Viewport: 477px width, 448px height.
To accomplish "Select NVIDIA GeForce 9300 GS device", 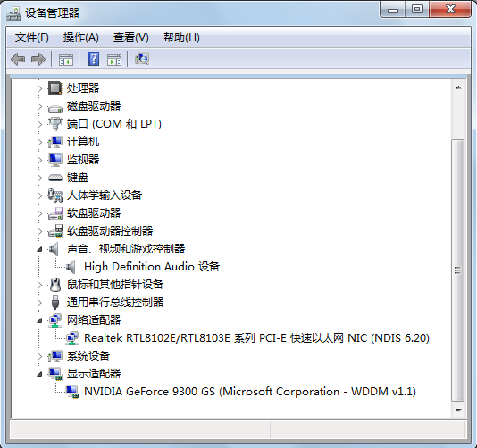I will 250,392.
